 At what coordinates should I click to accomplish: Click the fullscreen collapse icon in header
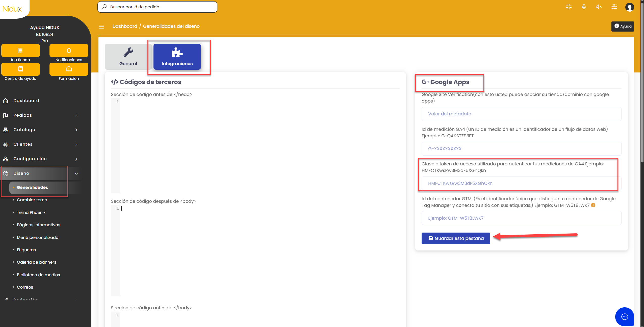569,7
